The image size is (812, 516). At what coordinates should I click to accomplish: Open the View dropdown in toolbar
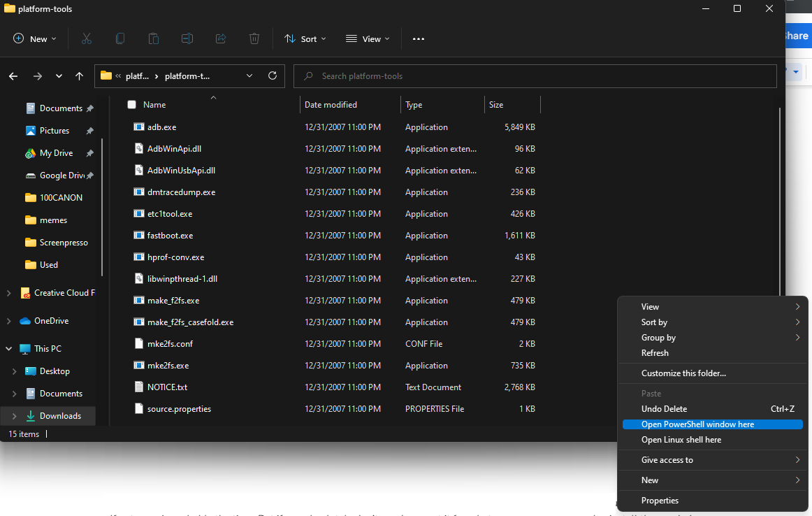click(x=368, y=39)
